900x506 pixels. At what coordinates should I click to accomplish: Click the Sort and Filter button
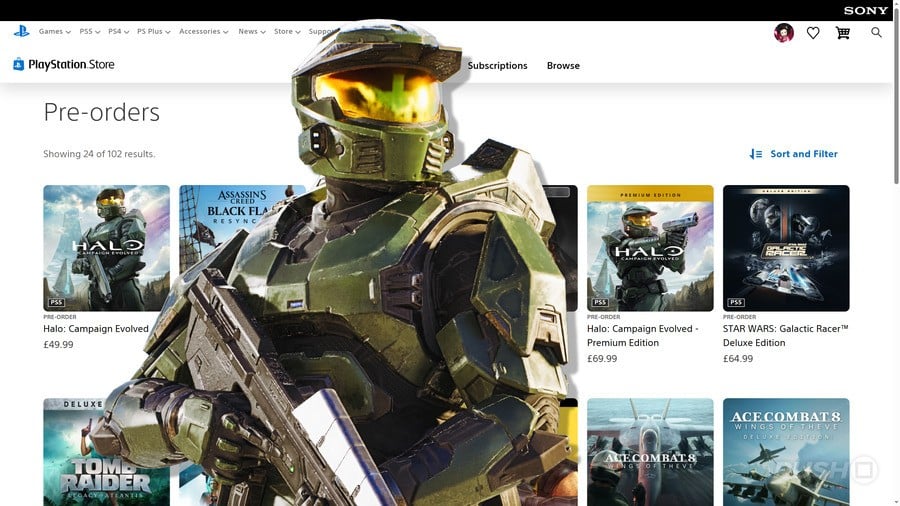[793, 154]
